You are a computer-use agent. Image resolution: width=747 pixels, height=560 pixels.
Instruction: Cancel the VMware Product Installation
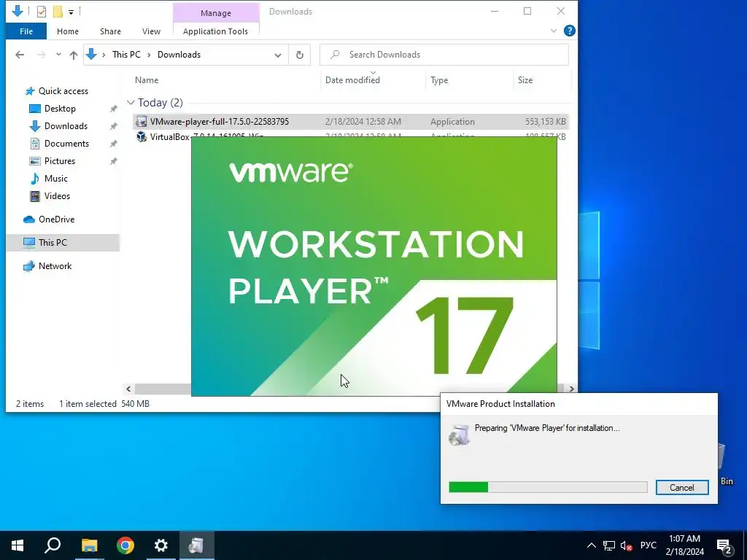(682, 488)
